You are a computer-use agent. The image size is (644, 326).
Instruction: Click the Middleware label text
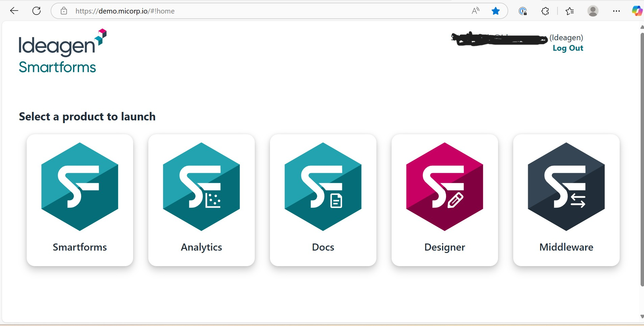point(566,247)
